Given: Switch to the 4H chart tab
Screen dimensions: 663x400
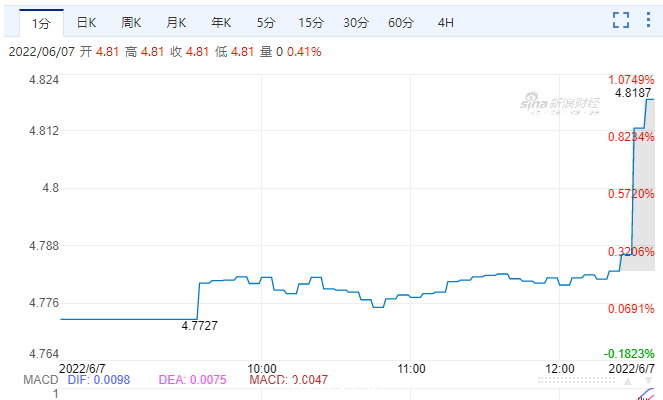Looking at the screenshot, I should [x=446, y=23].
